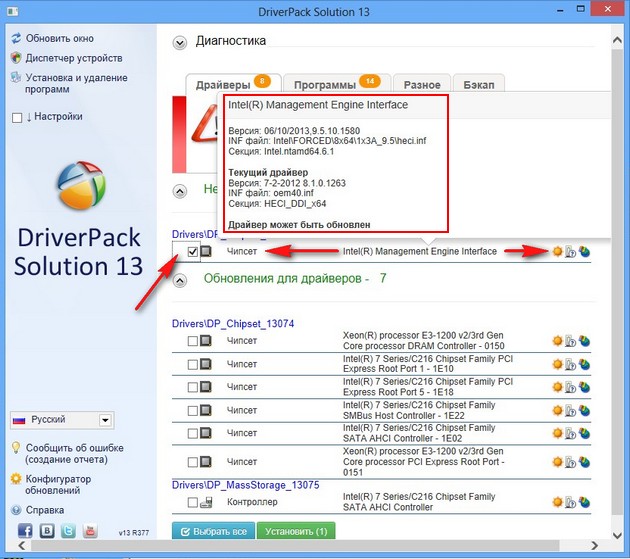Enable the Настройки checkbox in the sidebar
Screen dimensions: 630x559
click(16, 117)
